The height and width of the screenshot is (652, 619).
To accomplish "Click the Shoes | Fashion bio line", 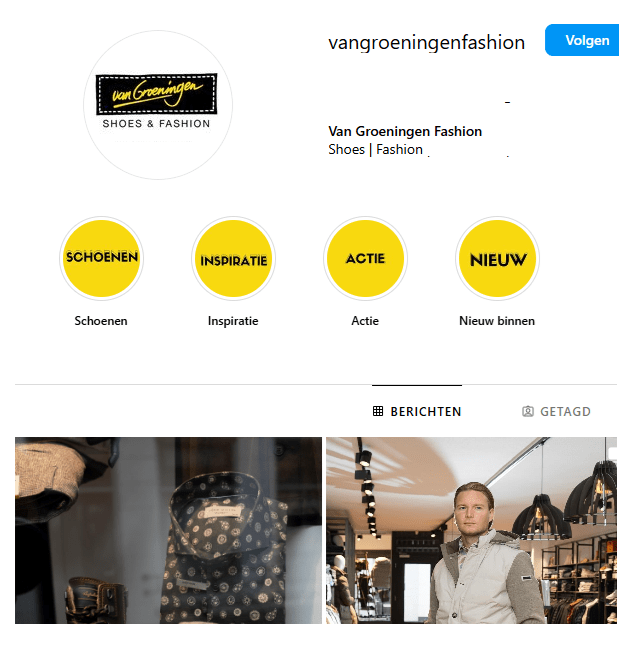I will point(375,149).
